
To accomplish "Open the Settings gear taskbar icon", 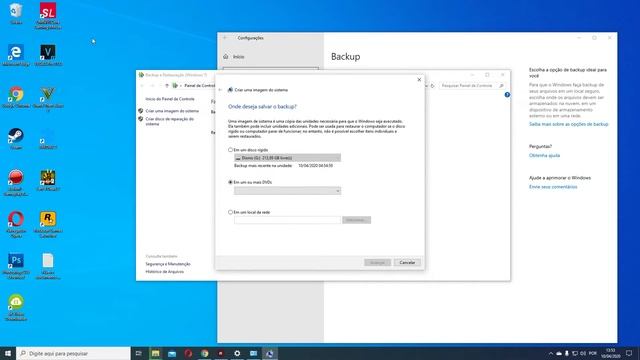I will 237,353.
